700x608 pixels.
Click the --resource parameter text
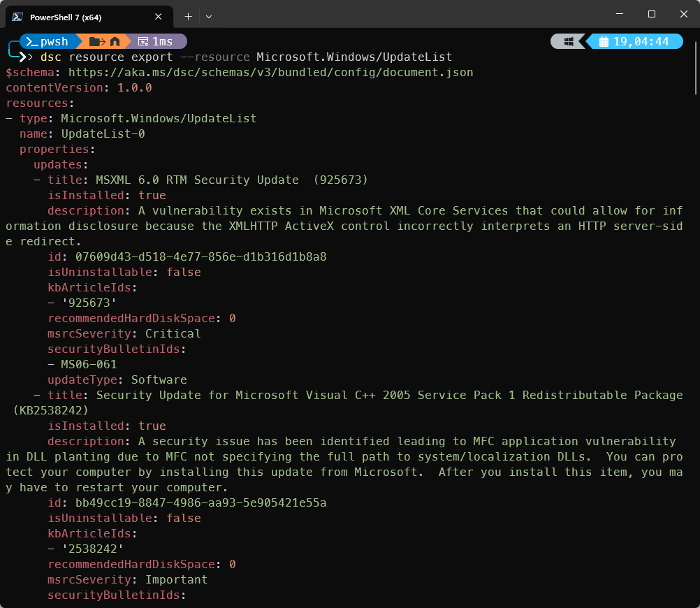pyautogui.click(x=214, y=57)
